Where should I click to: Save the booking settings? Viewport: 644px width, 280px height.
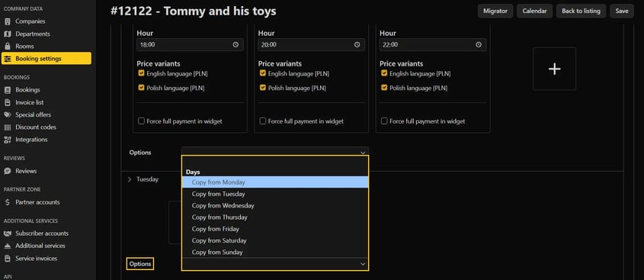coord(621,11)
